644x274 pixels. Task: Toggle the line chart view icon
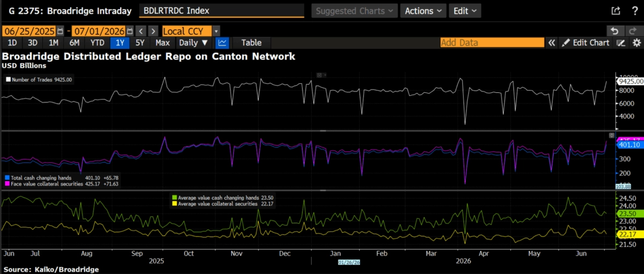[x=222, y=43]
